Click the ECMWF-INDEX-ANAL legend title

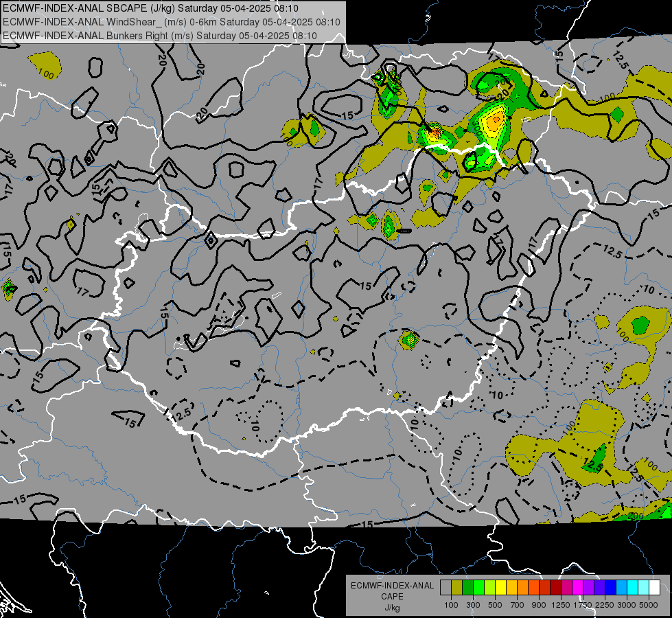pos(392,586)
